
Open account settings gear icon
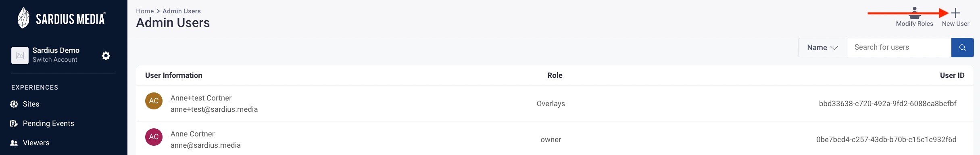click(x=106, y=56)
